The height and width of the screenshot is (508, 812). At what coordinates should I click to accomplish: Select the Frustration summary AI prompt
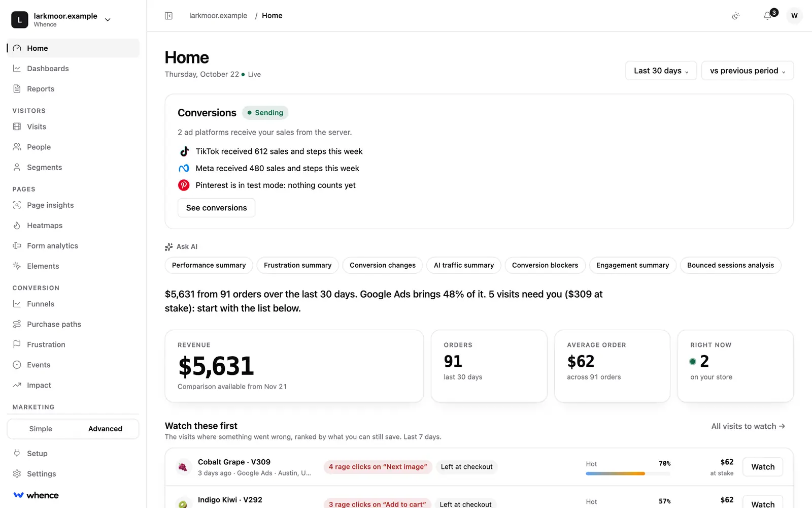coord(297,265)
